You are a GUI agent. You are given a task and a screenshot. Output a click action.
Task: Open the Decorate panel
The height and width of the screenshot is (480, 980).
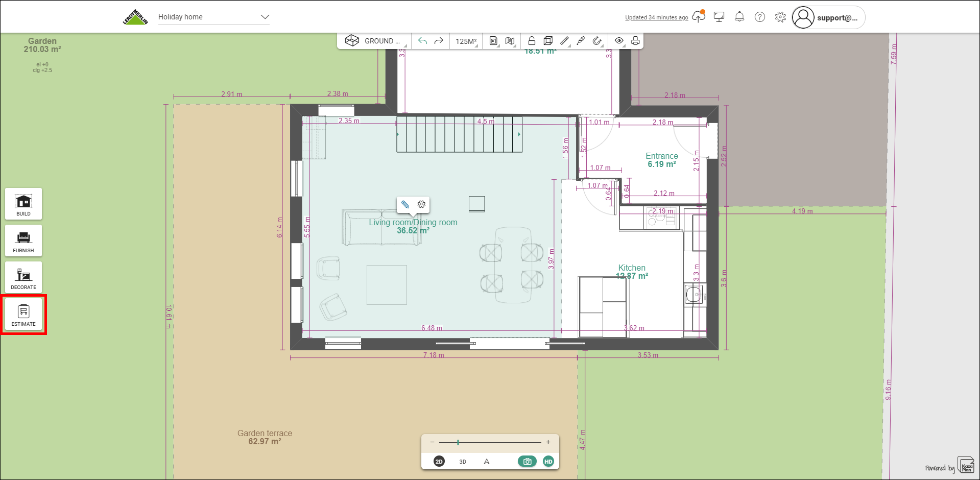23,277
